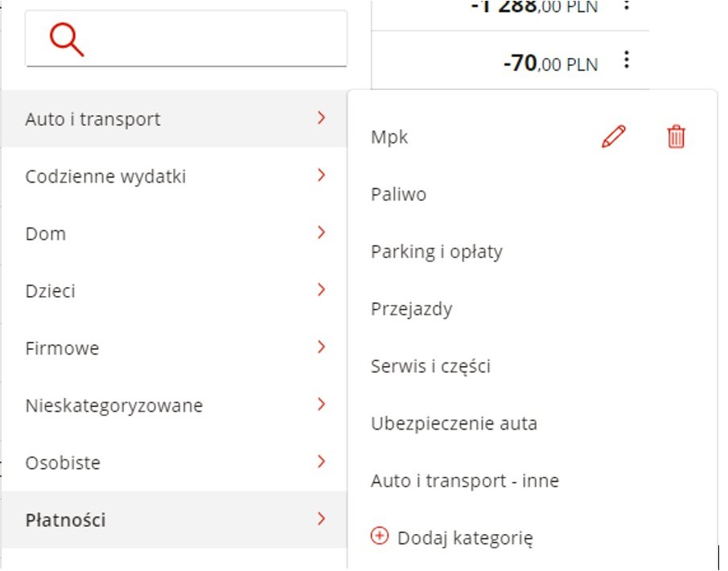This screenshot has height=571, width=728.
Task: Select the Przejazdy subcategory
Action: pyautogui.click(x=411, y=309)
